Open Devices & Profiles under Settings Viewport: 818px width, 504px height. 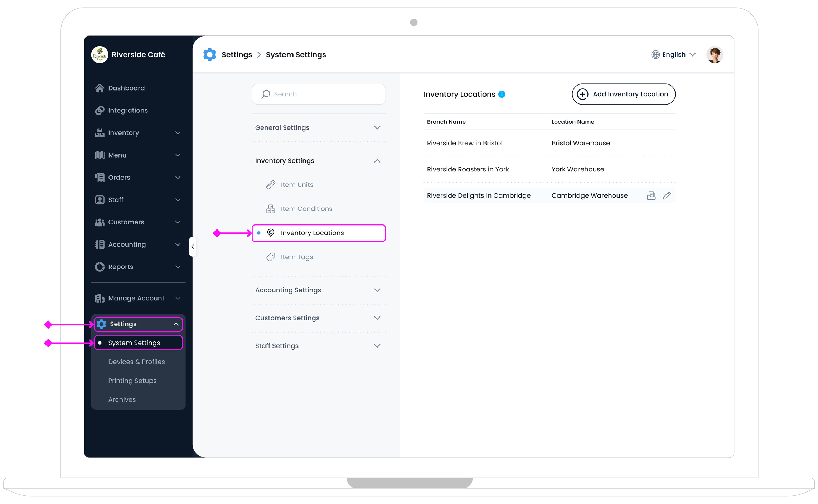[136, 362]
